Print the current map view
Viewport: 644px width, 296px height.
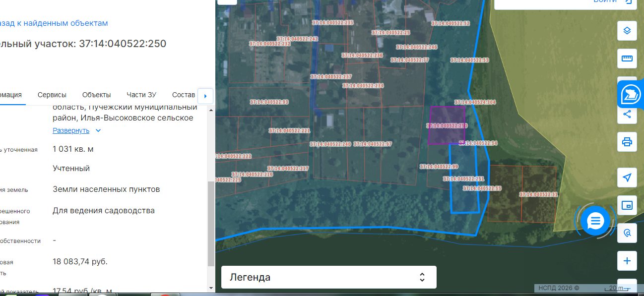pyautogui.click(x=627, y=142)
